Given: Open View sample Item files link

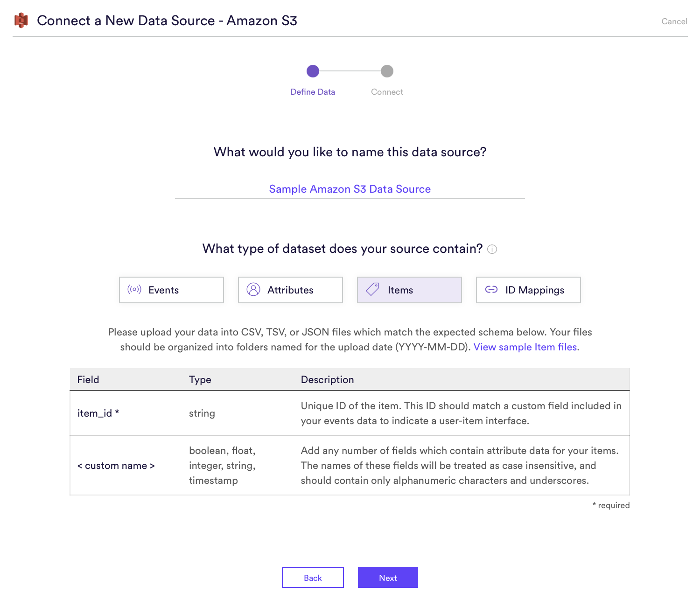Looking at the screenshot, I should (525, 347).
